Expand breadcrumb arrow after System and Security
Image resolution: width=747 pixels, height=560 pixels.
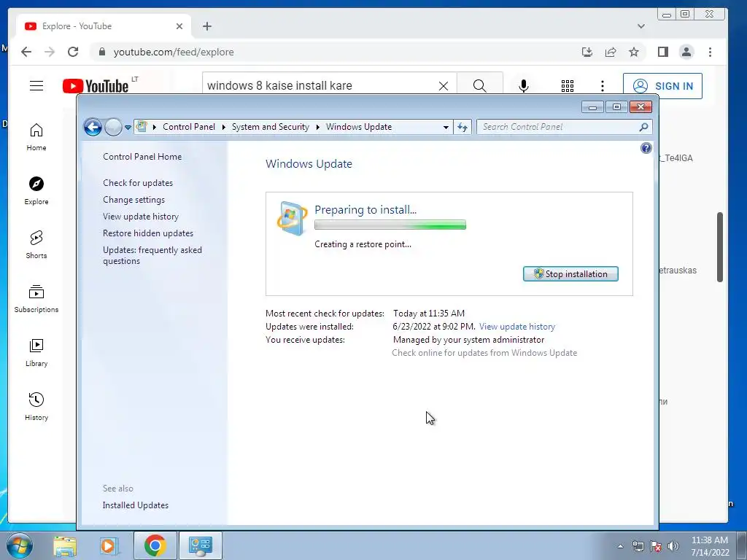click(x=318, y=127)
